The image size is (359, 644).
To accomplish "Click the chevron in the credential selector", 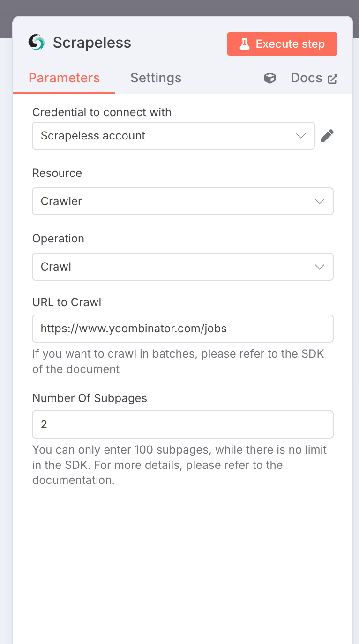I will pyautogui.click(x=301, y=136).
